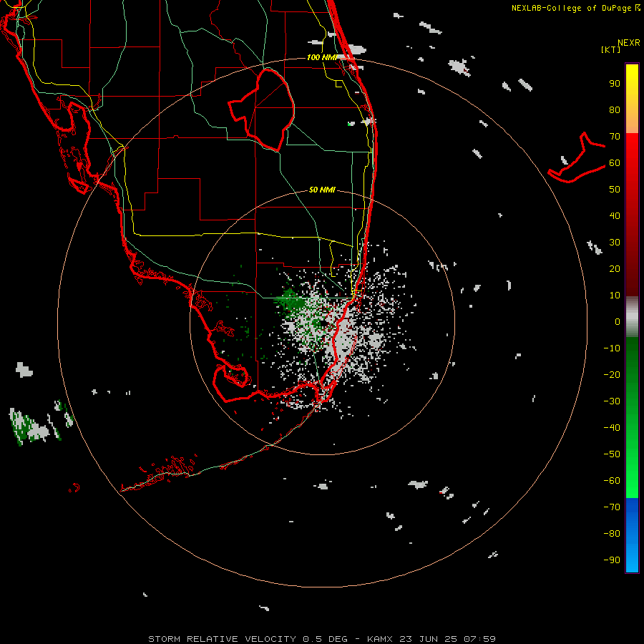
Task: Pick the bright red segment of the color scale
Action: point(632,215)
